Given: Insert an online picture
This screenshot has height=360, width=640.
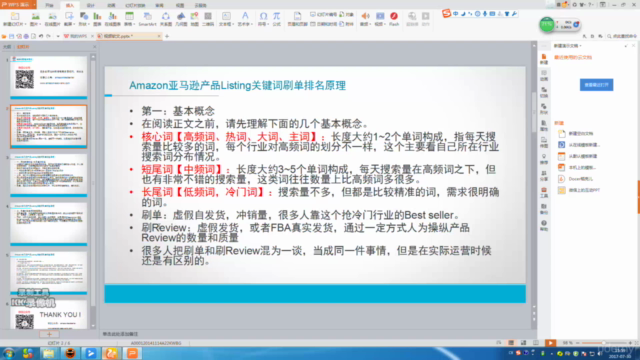Looking at the screenshot, I should click(x=52, y=19).
